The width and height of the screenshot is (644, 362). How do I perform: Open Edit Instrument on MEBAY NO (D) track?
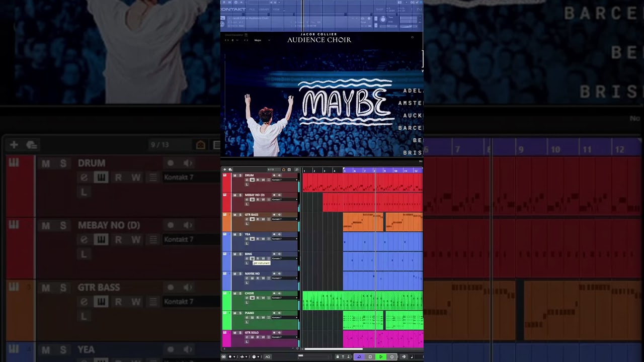click(x=252, y=200)
